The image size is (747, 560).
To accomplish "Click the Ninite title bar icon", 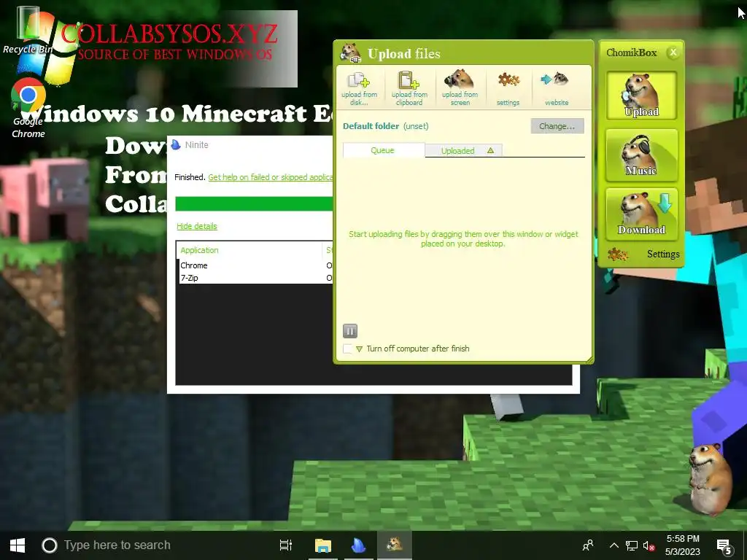I will 176,145.
